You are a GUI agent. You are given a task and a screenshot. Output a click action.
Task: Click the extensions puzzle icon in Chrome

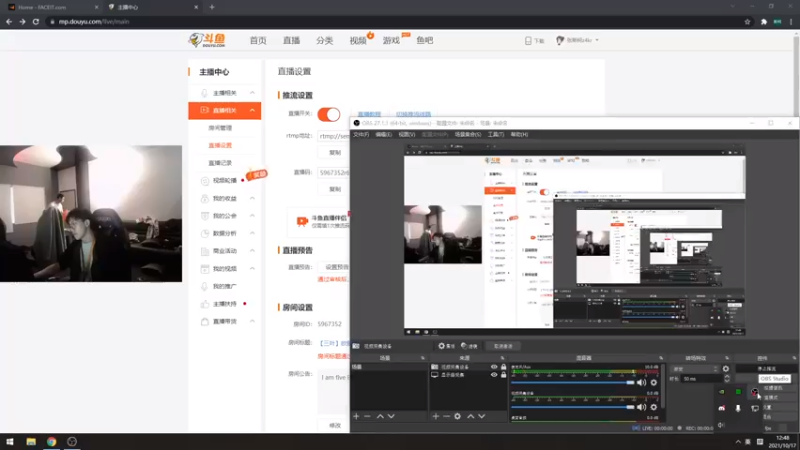[x=764, y=22]
